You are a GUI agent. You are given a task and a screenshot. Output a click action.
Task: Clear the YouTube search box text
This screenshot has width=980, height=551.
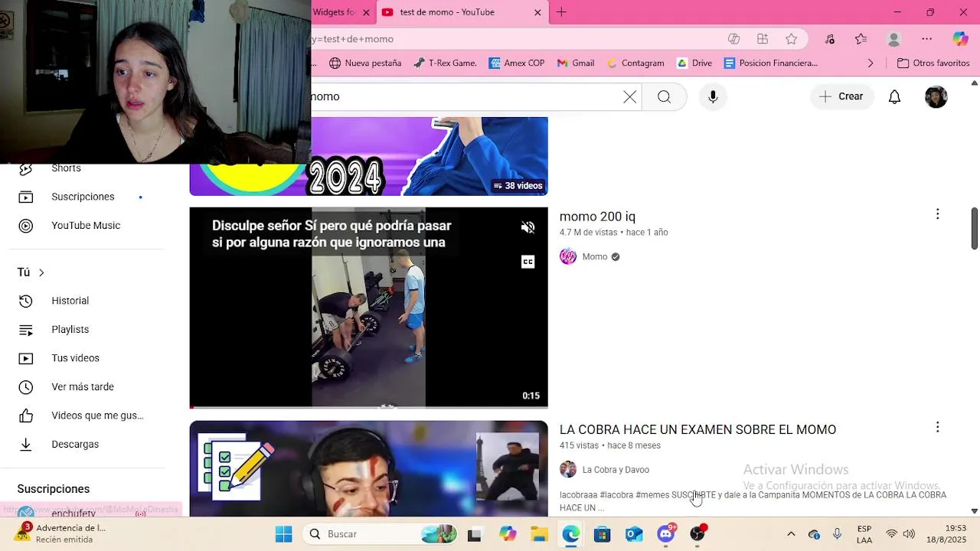629,96
